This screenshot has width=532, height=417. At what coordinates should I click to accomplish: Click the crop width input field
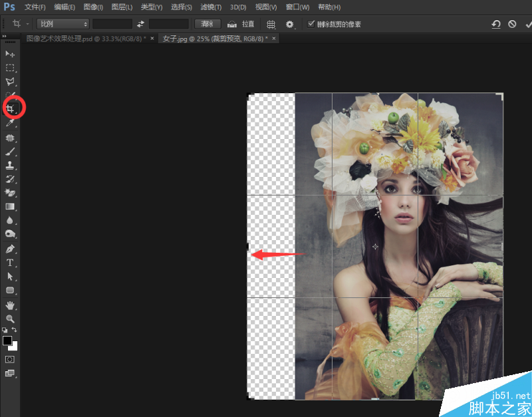(x=112, y=24)
